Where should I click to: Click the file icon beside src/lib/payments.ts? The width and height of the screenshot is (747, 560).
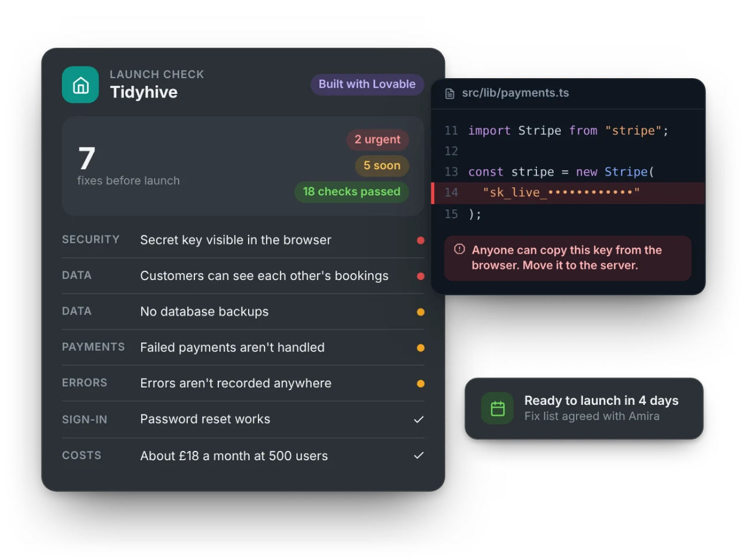pyautogui.click(x=450, y=93)
